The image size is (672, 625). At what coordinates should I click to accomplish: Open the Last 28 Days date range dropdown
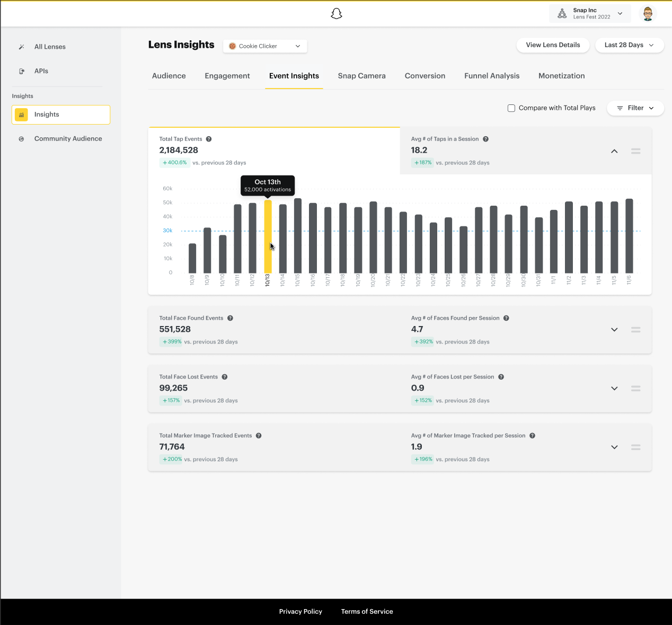pos(629,45)
